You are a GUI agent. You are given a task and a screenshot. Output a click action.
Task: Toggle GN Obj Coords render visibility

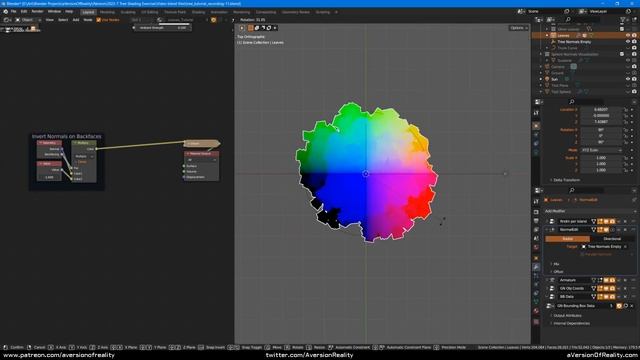pyautogui.click(x=612, y=288)
